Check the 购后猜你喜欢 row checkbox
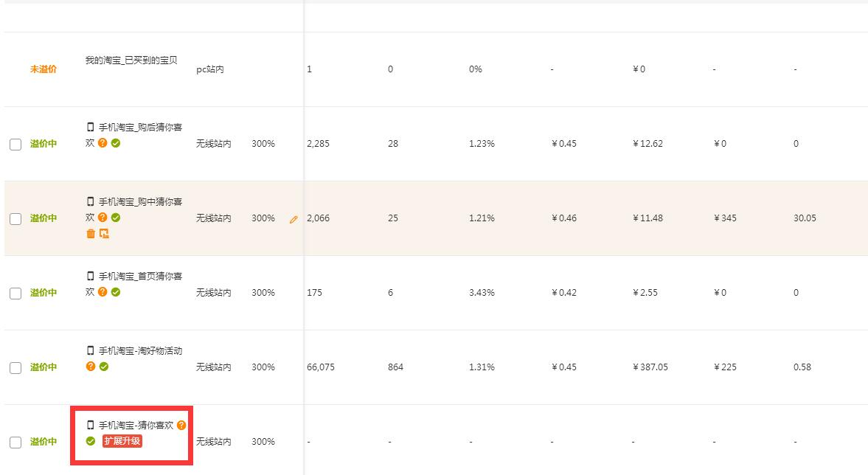The width and height of the screenshot is (868, 475). pos(15,145)
